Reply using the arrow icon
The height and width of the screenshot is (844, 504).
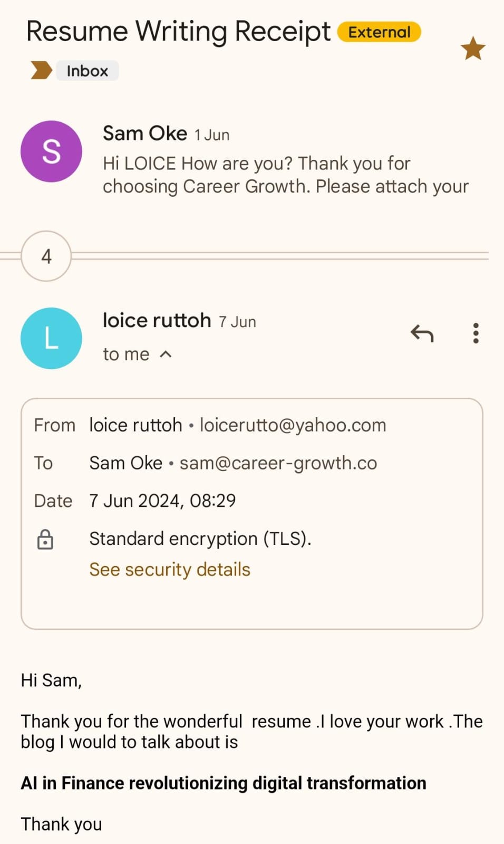[x=422, y=333]
